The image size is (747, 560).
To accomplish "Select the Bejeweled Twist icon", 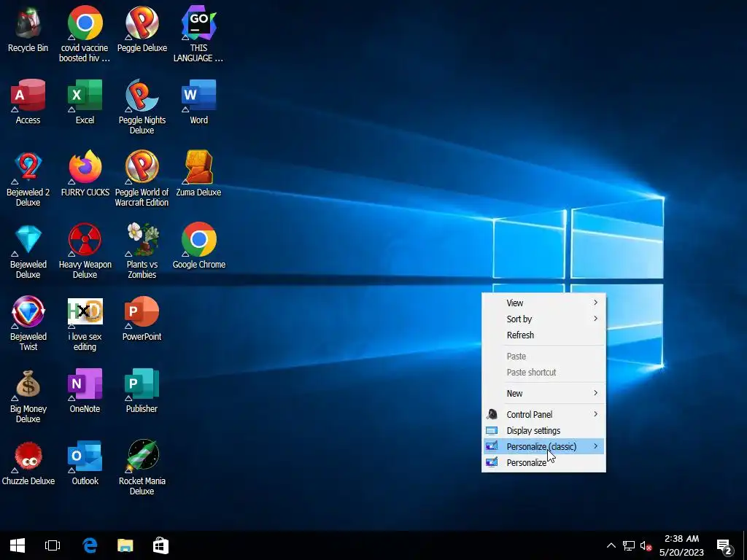I will tap(28, 324).
